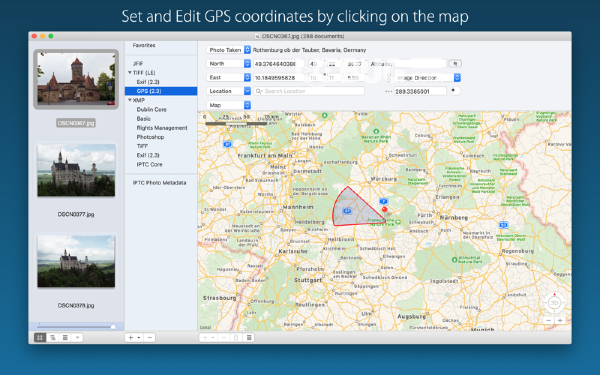
Task: Click the remove metadata minus button under sidebar
Action: coord(150,338)
